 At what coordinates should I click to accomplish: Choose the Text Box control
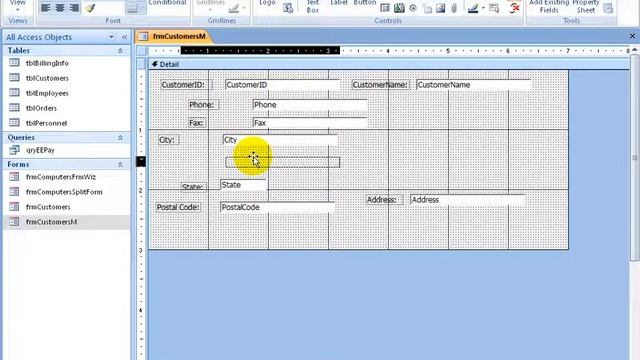pos(313,6)
